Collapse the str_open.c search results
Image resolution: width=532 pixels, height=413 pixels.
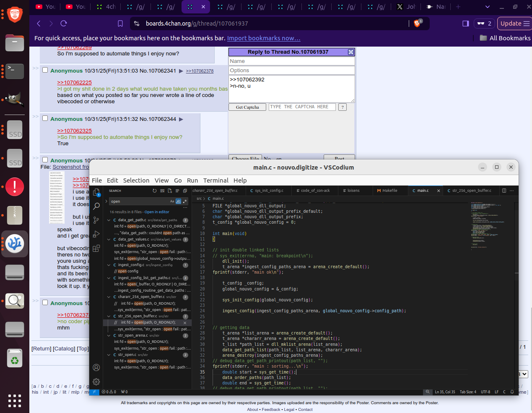pos(109,355)
